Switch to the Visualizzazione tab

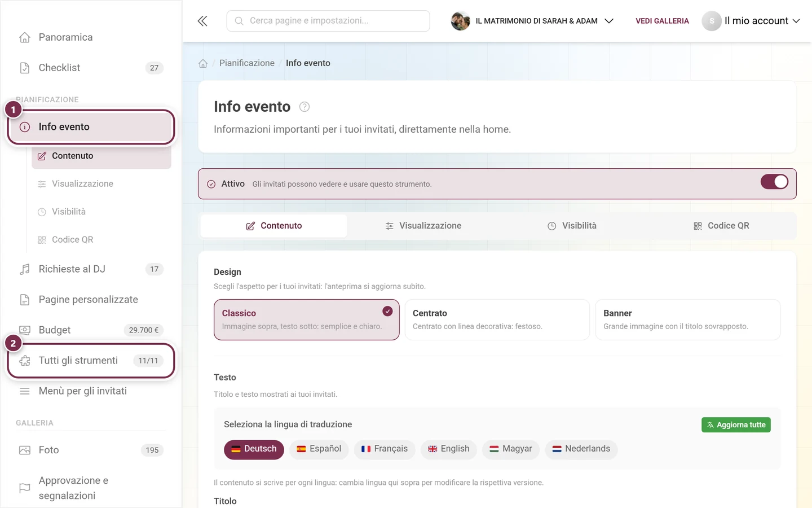click(x=423, y=226)
